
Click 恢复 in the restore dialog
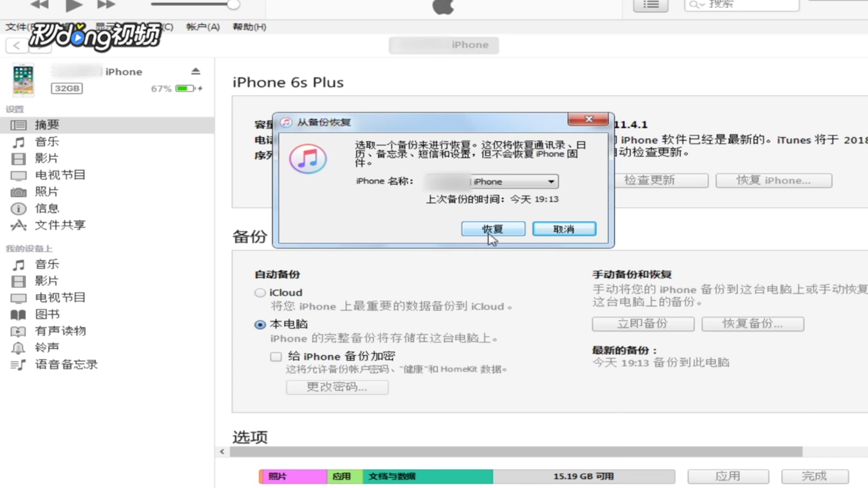pyautogui.click(x=493, y=229)
